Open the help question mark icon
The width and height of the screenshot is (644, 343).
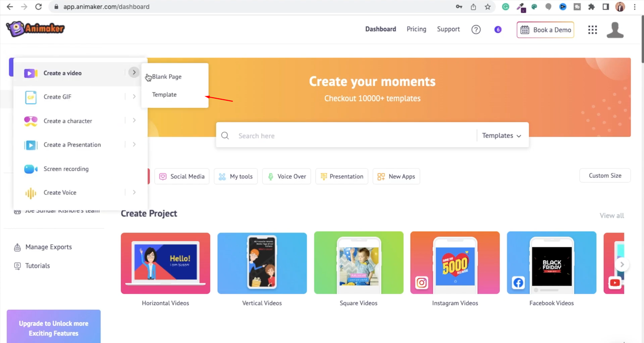(476, 30)
